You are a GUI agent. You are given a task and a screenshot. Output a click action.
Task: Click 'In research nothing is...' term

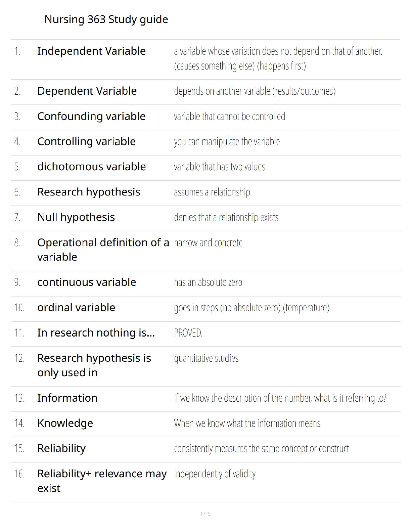pos(96,332)
